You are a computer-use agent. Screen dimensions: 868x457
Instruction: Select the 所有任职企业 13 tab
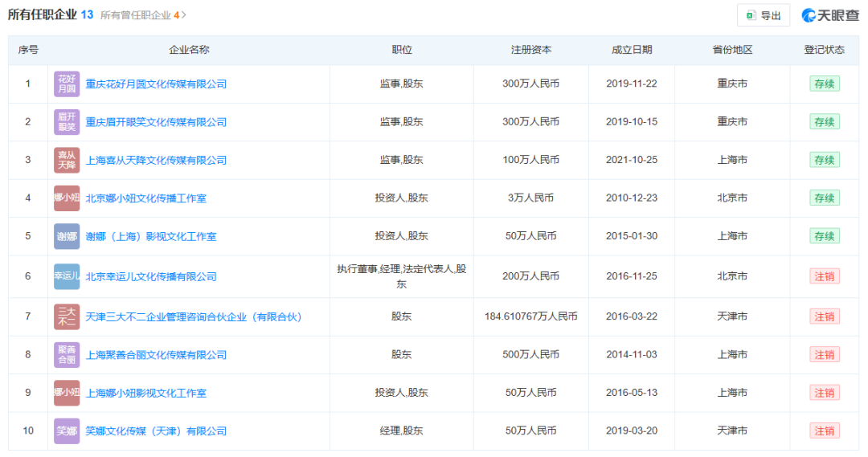click(51, 15)
